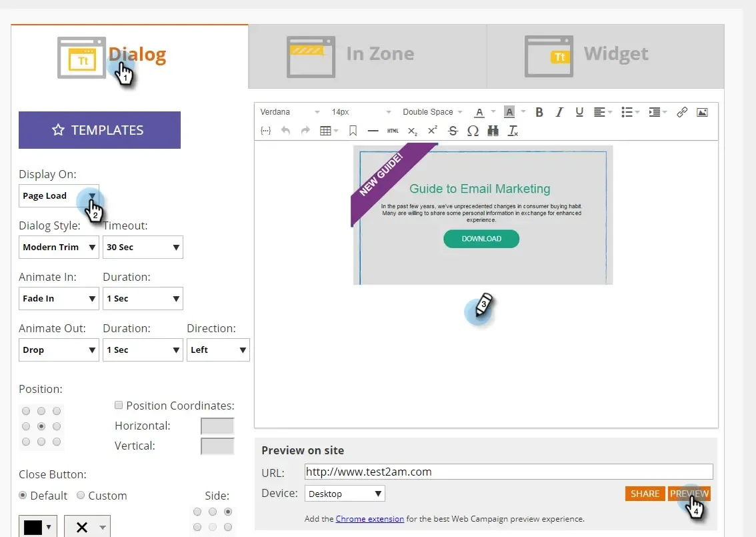Apply bold formatting to text
This screenshot has width=756, height=537.
(x=539, y=112)
